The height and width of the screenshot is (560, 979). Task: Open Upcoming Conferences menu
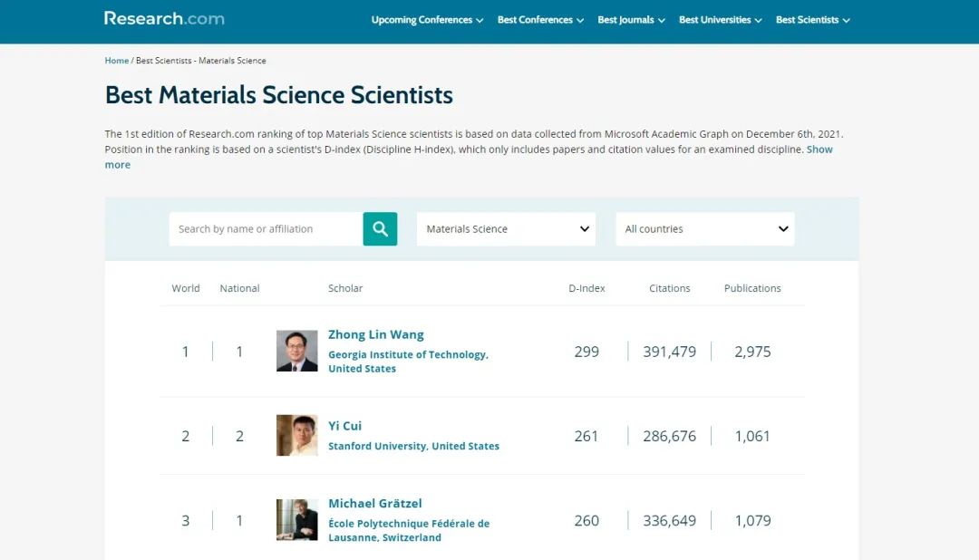click(427, 20)
